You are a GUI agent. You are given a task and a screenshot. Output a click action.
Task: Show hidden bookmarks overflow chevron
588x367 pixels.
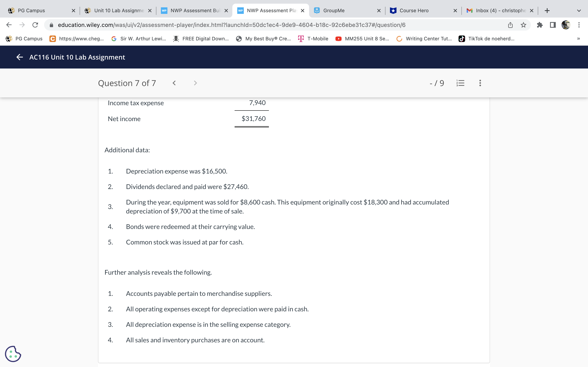tap(578, 39)
